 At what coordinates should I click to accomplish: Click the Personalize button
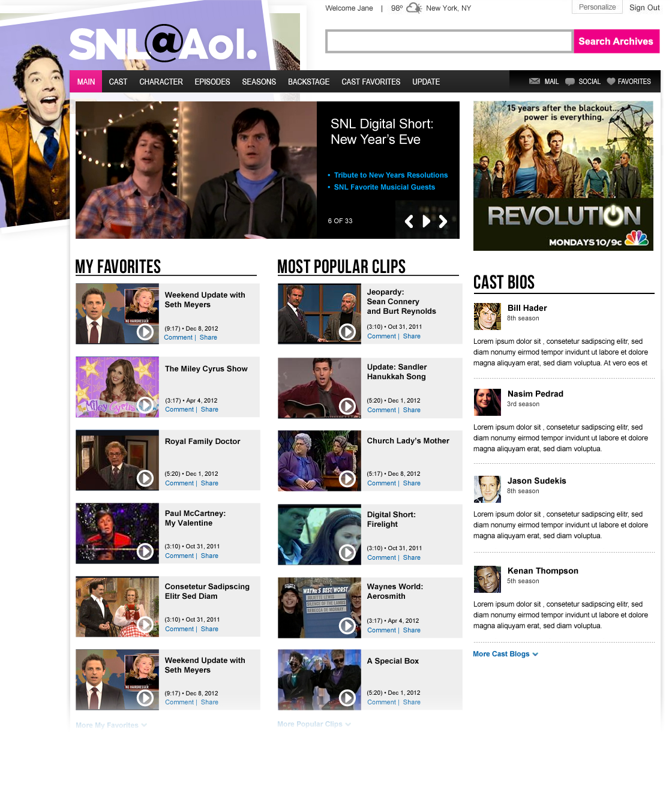point(597,7)
